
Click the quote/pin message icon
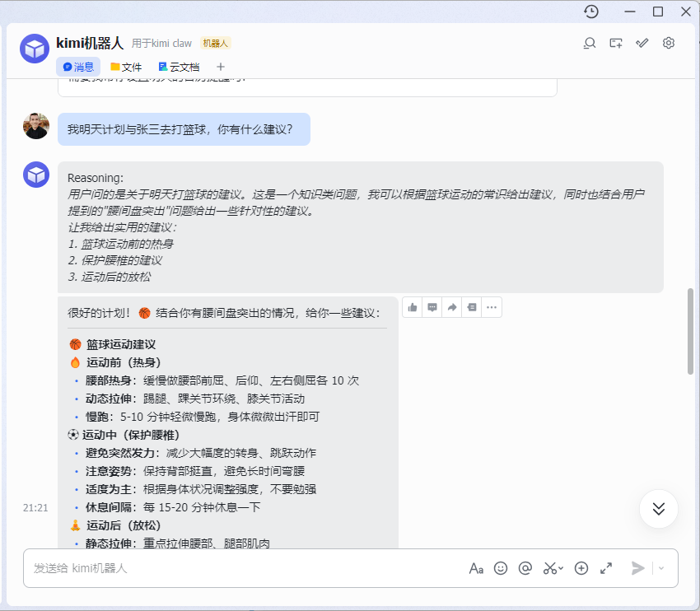click(471, 307)
